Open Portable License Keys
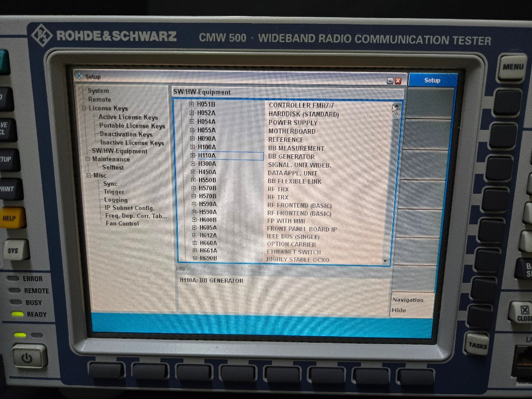Screen dimensions: 532x399 132,126
